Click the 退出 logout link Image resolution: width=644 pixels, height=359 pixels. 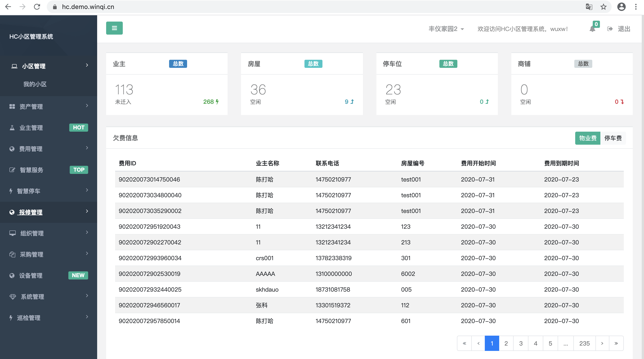(x=624, y=29)
